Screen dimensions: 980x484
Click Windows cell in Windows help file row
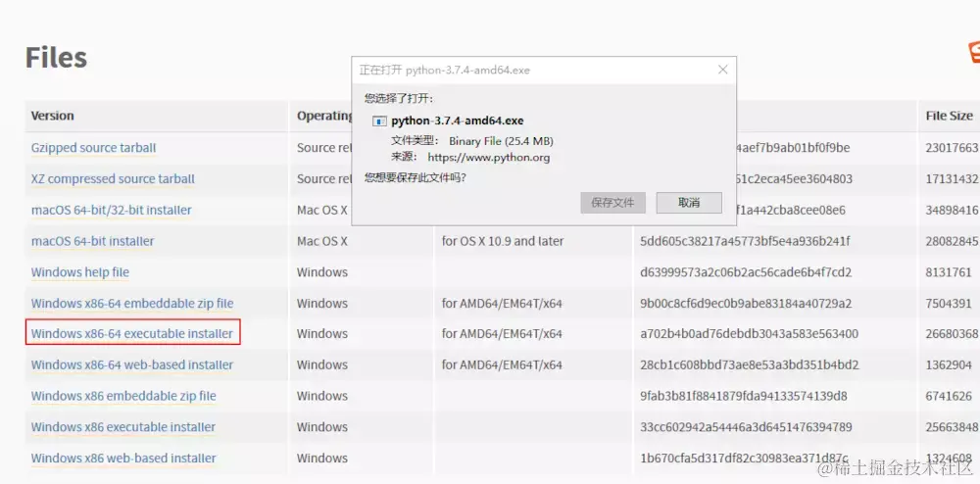321,272
